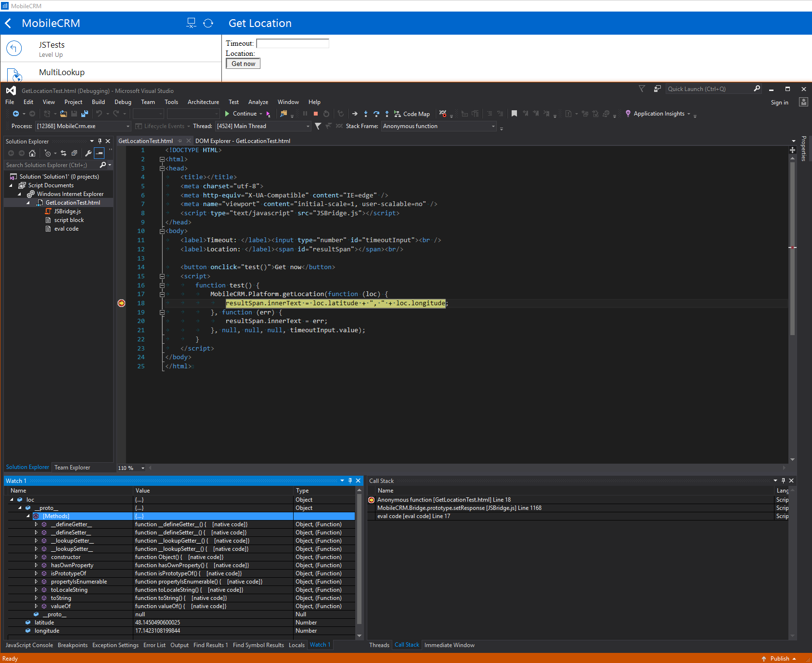Toggle the Preview Selected Items button
Viewport: 812px width, 663px height.
[99, 153]
